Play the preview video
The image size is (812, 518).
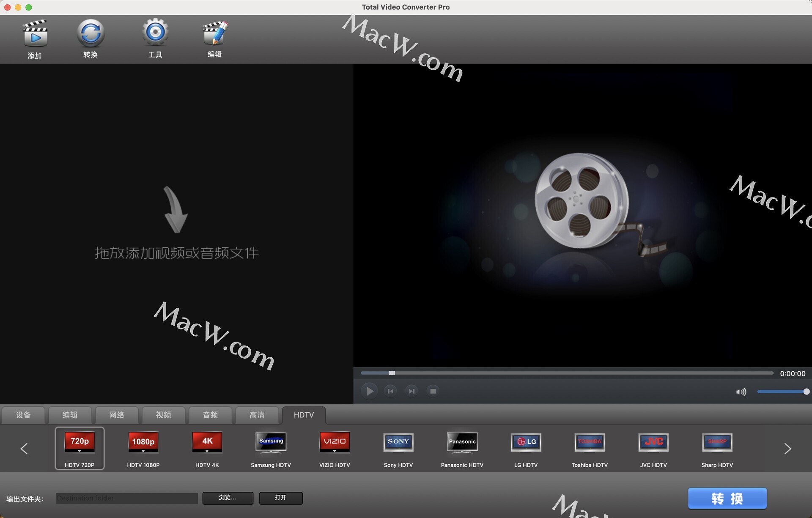pyautogui.click(x=369, y=391)
